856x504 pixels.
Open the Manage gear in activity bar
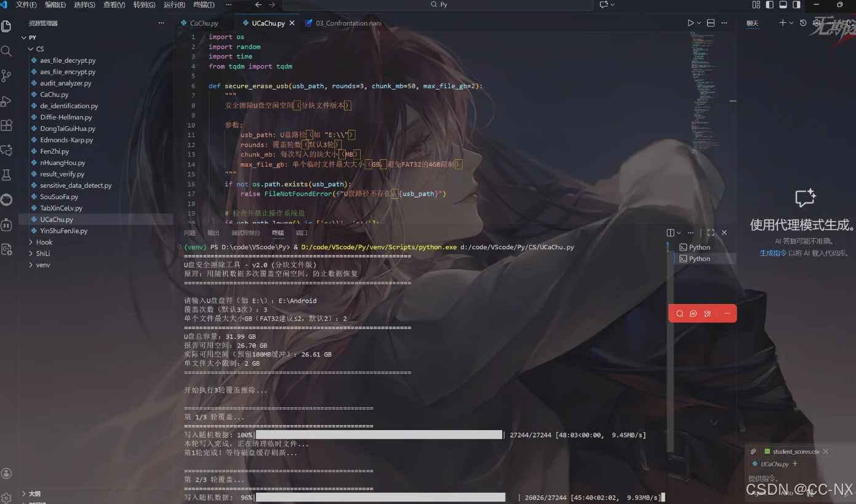click(6, 497)
